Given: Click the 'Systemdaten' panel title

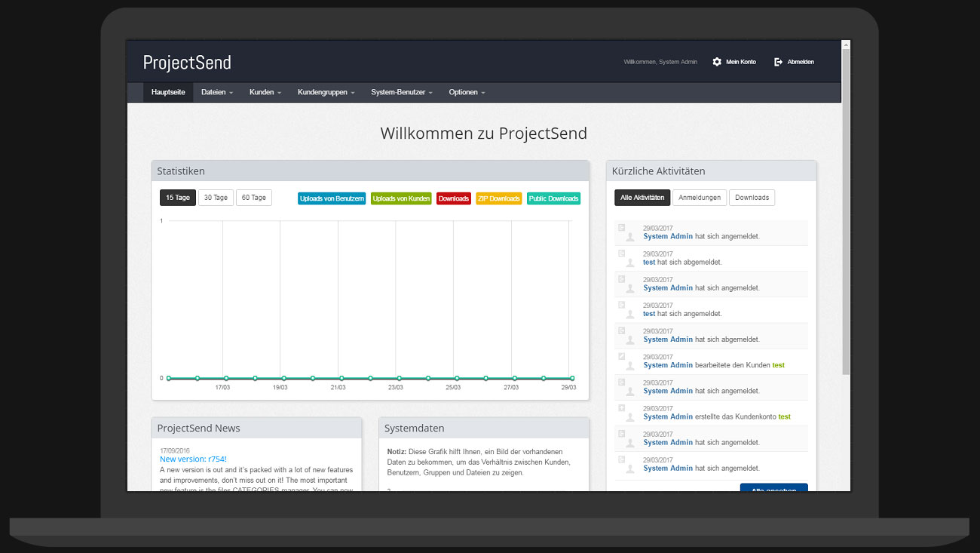Looking at the screenshot, I should coord(415,428).
